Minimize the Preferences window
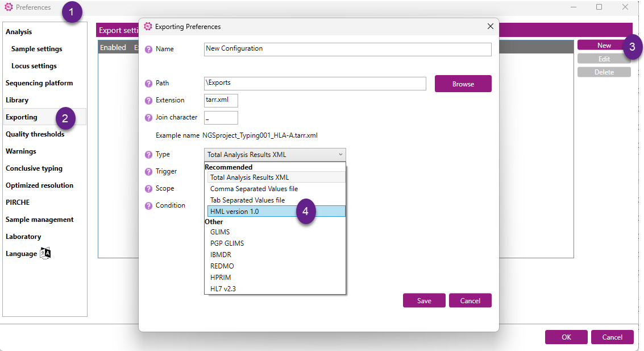644x351 pixels. tap(574, 7)
